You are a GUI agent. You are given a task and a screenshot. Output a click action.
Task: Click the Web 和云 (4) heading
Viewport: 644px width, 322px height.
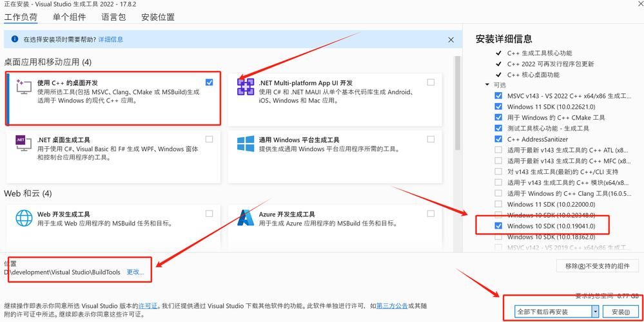(x=28, y=193)
